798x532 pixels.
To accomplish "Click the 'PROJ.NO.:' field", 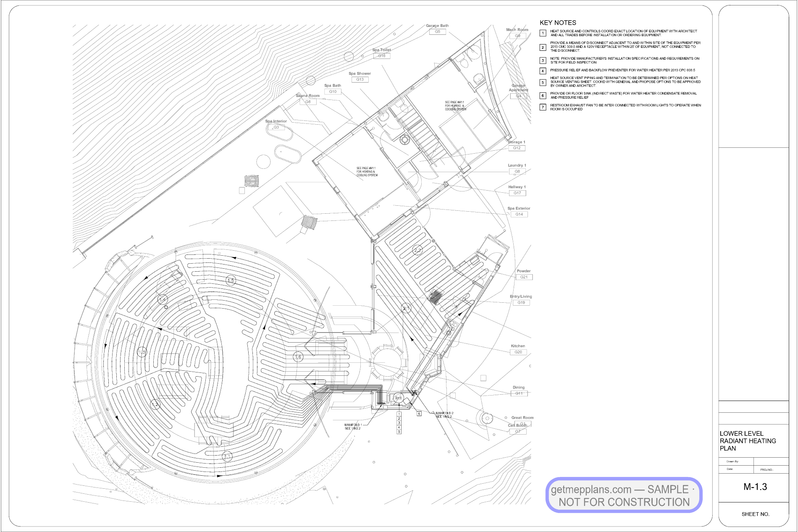I will point(766,470).
